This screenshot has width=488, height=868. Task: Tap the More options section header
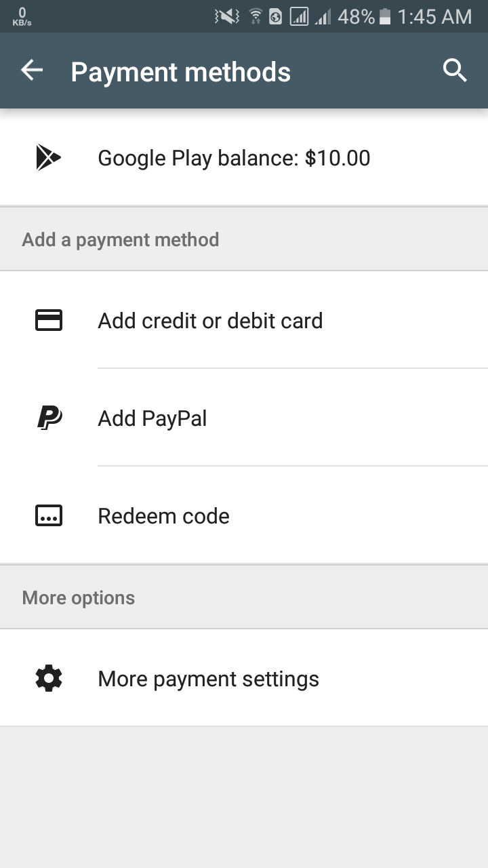[79, 597]
